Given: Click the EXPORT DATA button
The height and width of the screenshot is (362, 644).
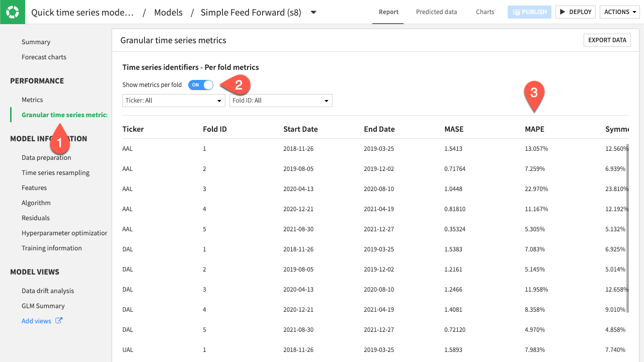Looking at the screenshot, I should point(607,40).
